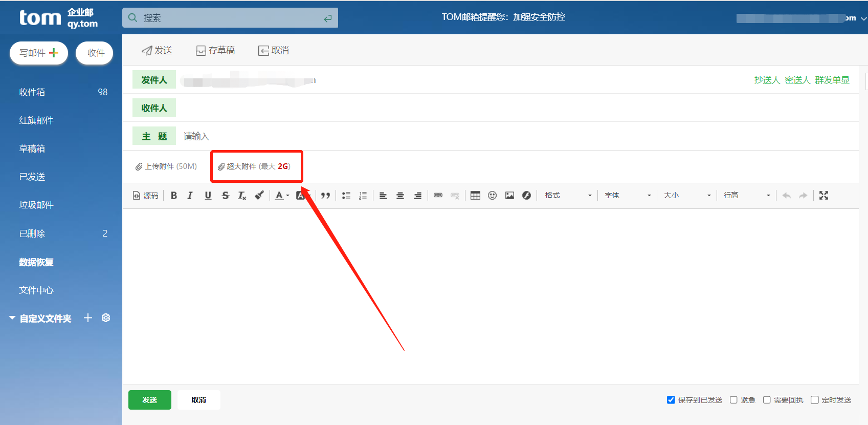
Task: Click the 收件人 recipient label button
Action: 154,108
